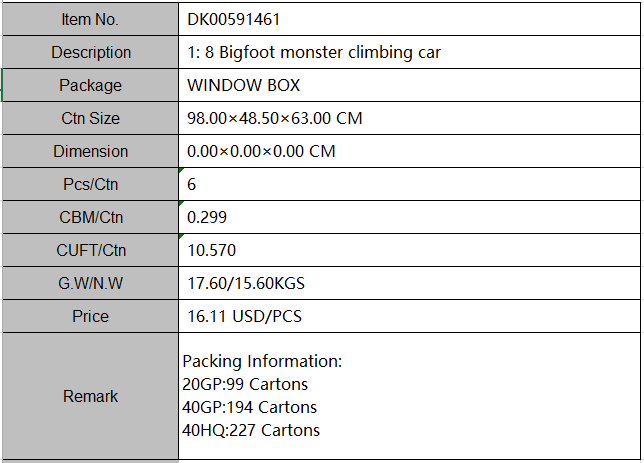The image size is (644, 463).
Task: Select the 'G.W/N.W' label cell
Action: (x=90, y=283)
